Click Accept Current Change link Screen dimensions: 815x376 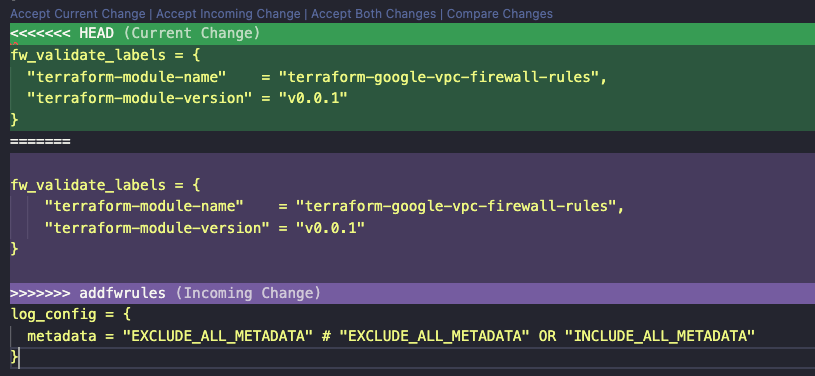[x=77, y=14]
